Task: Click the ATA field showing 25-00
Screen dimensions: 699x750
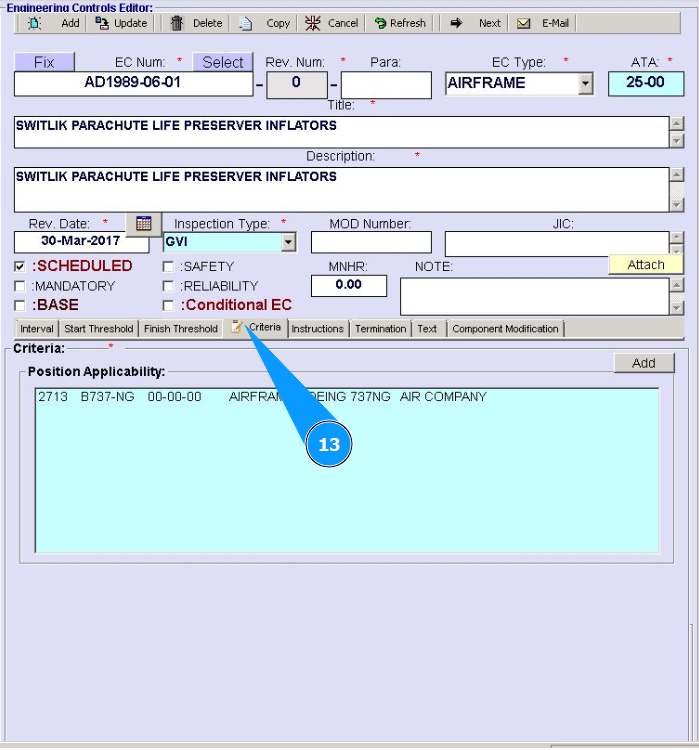Action: coord(646,84)
